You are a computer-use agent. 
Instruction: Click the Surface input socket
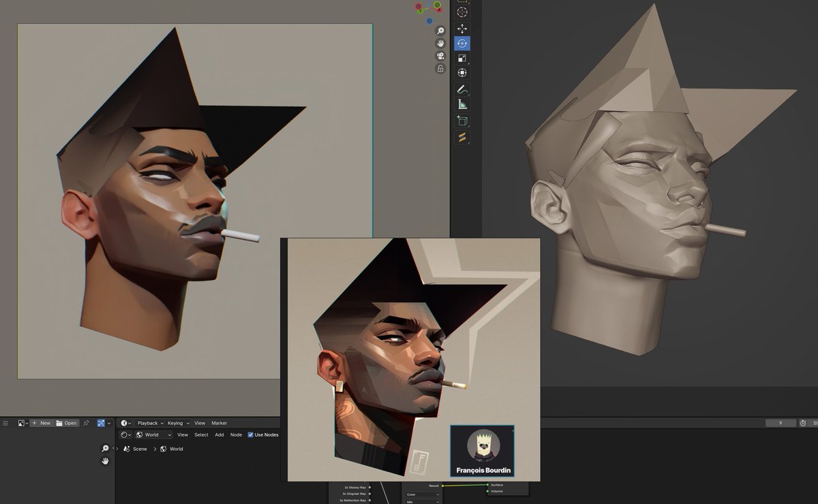487,485
